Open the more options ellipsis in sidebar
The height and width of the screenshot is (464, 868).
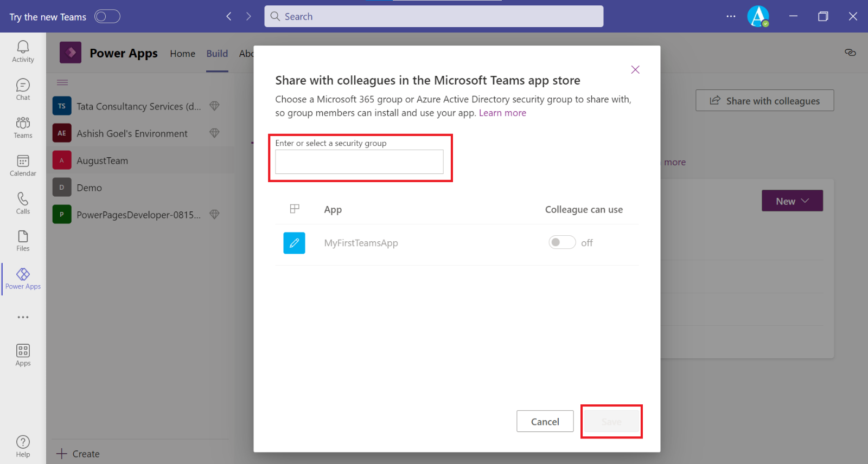click(23, 317)
